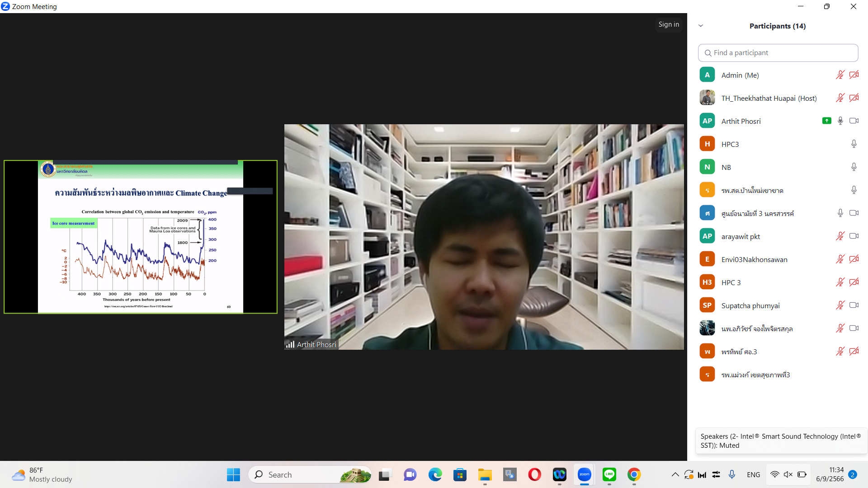Collapse the Participants panel with the chevron
Screen dimensions: 868x488
(701, 26)
